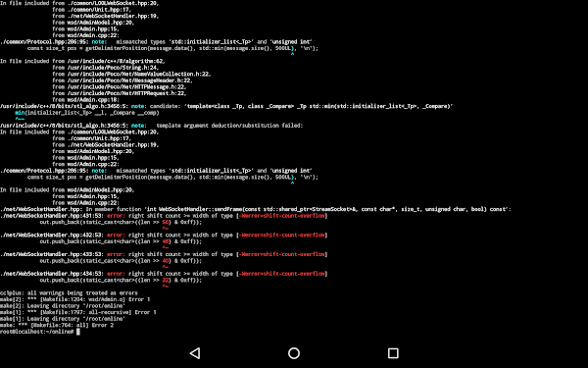Select line 'make: *** [Makefile:764: all] Error 2'
Screen dimensions: 588x368
click(57, 325)
